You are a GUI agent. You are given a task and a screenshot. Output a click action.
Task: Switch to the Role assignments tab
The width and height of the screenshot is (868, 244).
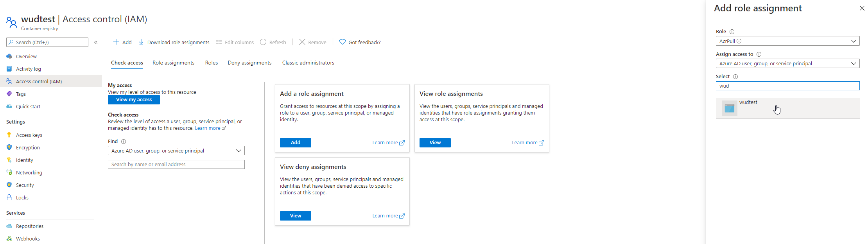[x=173, y=63]
